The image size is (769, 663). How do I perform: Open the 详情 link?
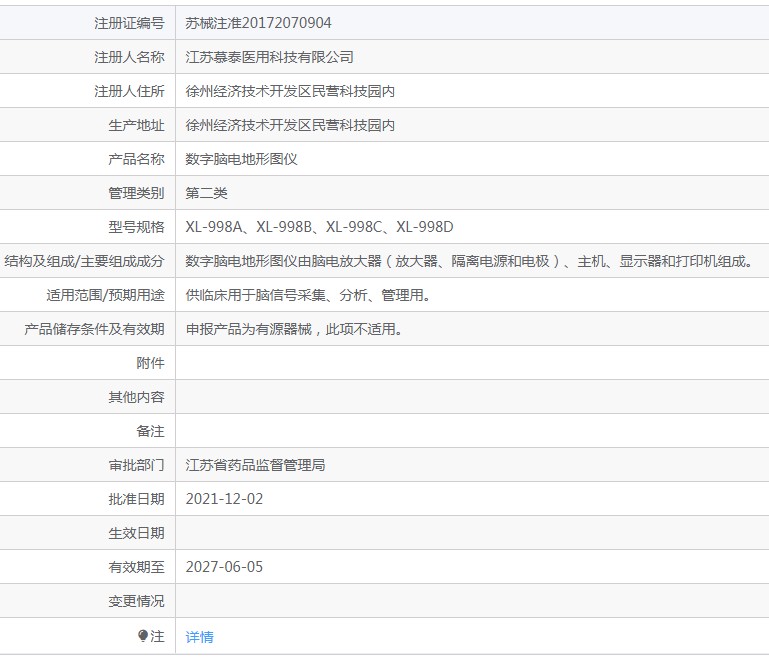[x=200, y=637]
